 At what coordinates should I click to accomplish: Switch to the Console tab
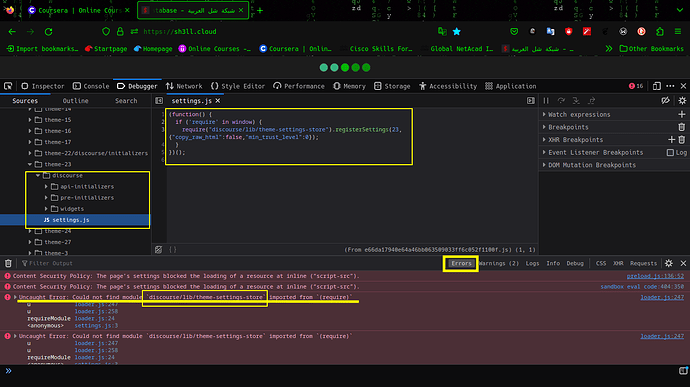point(91,86)
